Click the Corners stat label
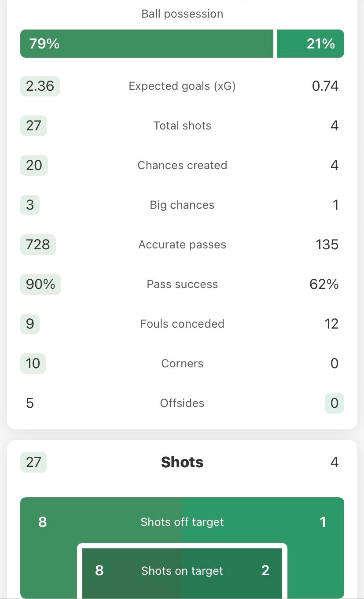 (182, 363)
